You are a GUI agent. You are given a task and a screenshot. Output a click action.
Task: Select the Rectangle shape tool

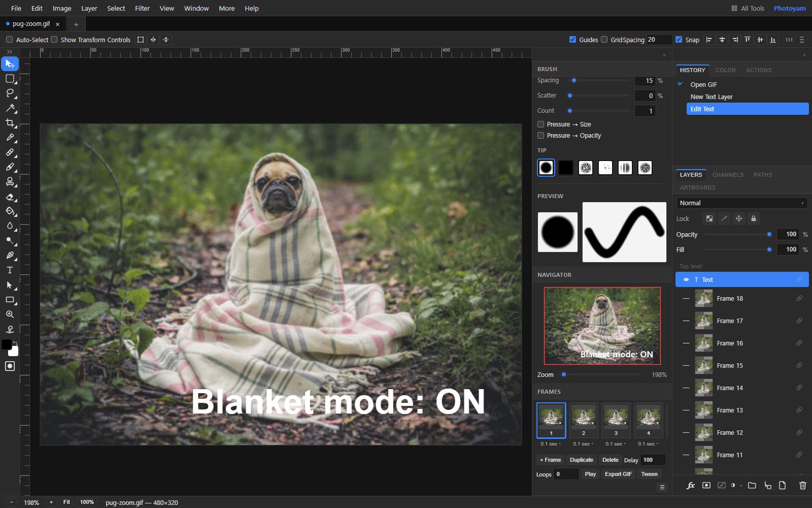pos(10,300)
